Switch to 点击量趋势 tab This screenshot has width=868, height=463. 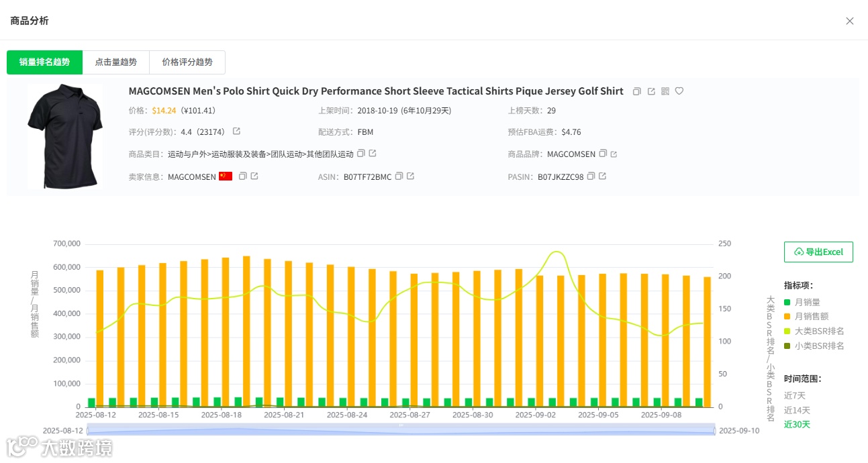pos(115,62)
